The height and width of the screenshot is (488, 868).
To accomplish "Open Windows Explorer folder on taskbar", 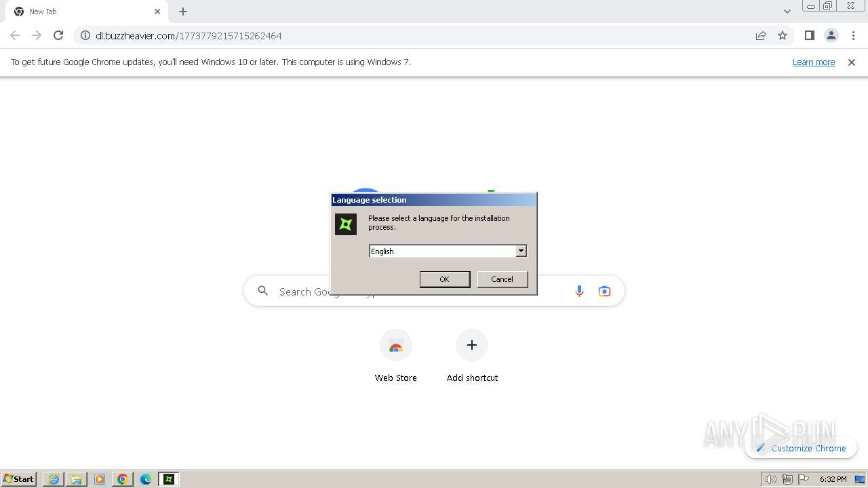I will pyautogui.click(x=77, y=479).
